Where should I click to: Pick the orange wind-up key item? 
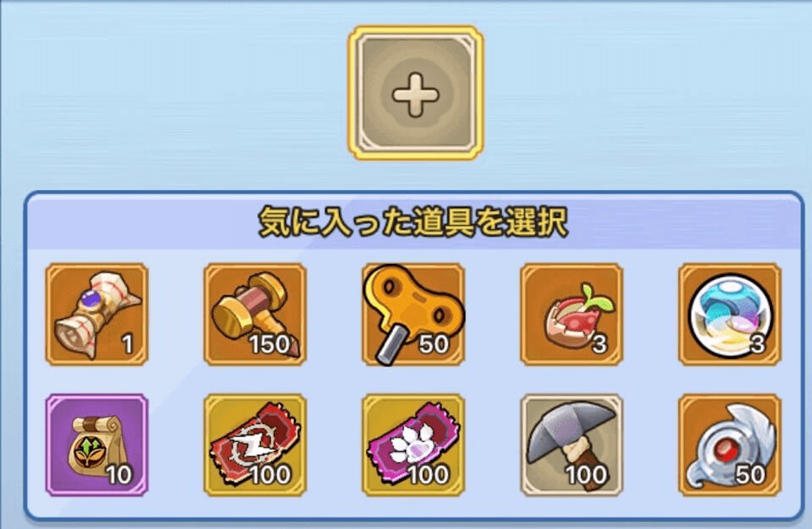[x=414, y=314]
